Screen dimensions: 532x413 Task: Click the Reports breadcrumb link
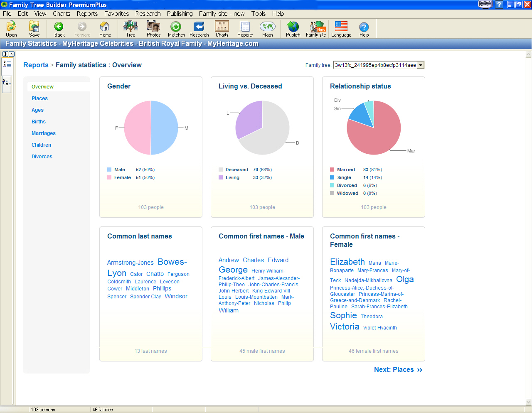click(36, 65)
